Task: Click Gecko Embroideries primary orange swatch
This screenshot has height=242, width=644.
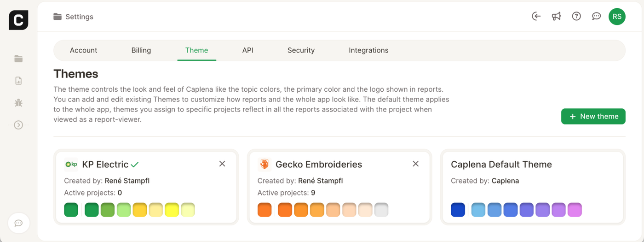Action: coord(264,210)
